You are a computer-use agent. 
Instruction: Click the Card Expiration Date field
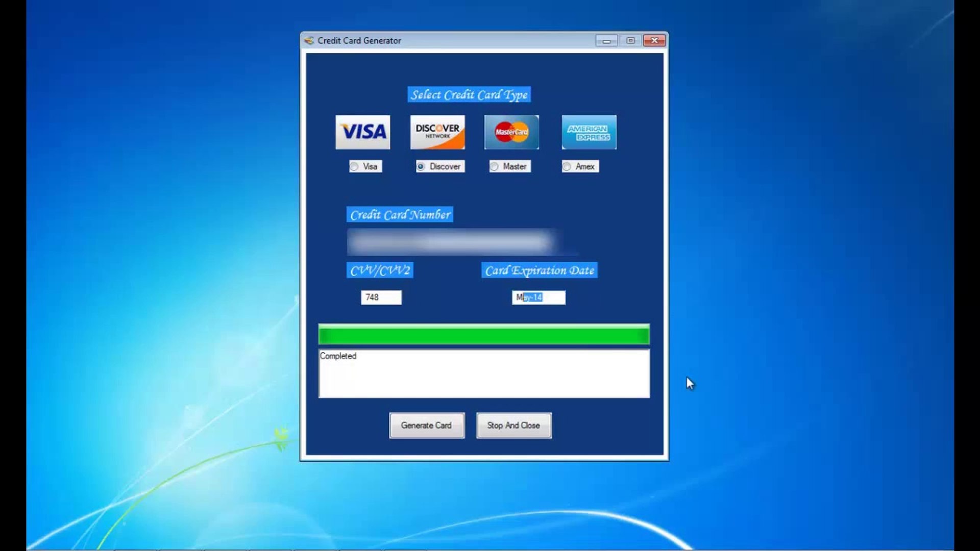click(x=538, y=297)
